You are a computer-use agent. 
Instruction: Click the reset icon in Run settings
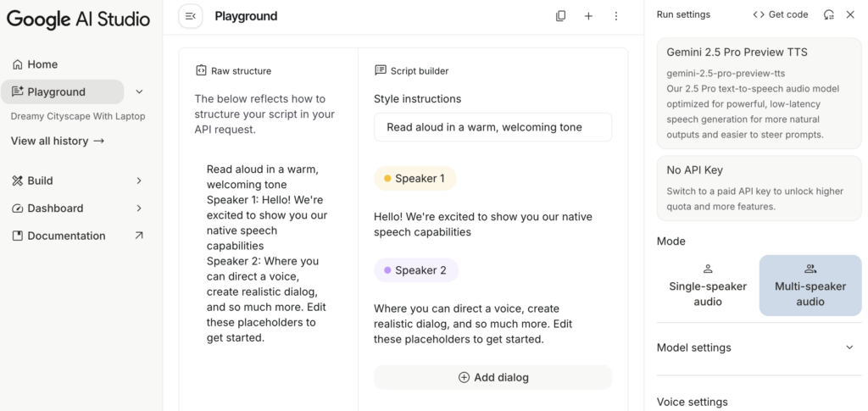[828, 14]
